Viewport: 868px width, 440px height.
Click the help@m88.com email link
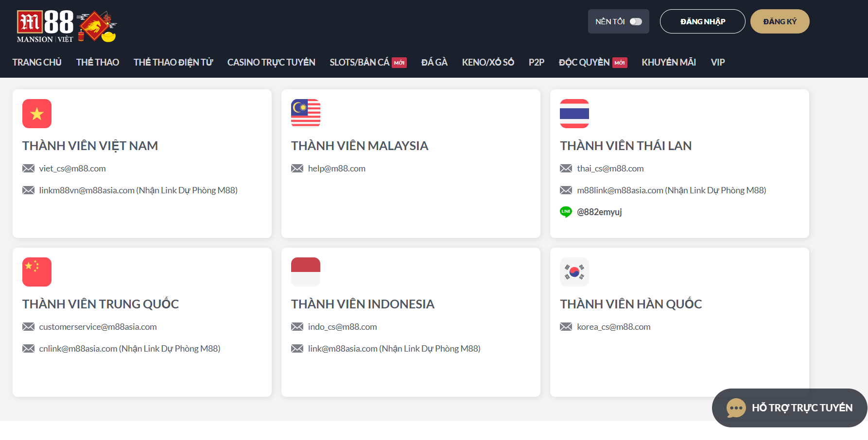coord(337,169)
